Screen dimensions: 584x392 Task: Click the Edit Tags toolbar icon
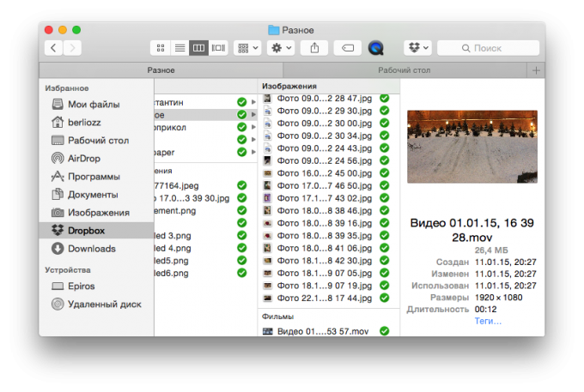click(346, 48)
